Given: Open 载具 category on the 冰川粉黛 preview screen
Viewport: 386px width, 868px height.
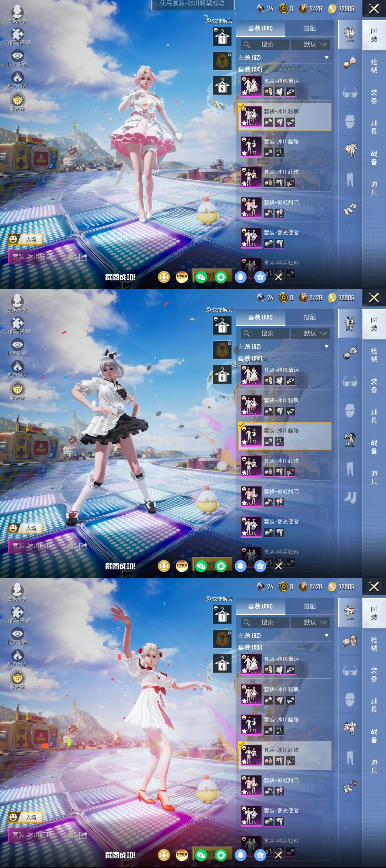Looking at the screenshot, I should tap(374, 127).
